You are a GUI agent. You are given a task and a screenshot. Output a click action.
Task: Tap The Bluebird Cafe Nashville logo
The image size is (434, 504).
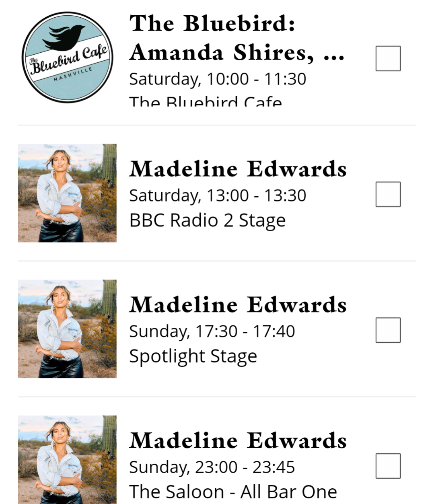click(x=67, y=58)
